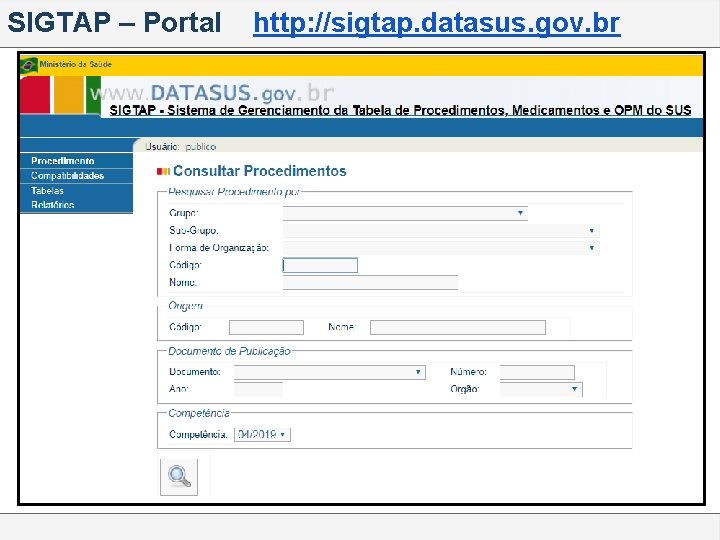This screenshot has width=720, height=540.
Task: Expand the Forma de Organização dropdown
Action: click(441, 248)
